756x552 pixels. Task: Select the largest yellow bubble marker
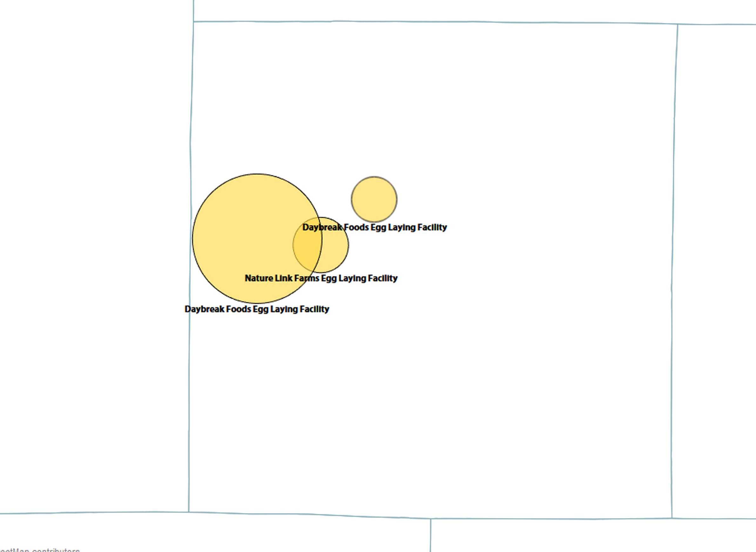tap(257, 238)
